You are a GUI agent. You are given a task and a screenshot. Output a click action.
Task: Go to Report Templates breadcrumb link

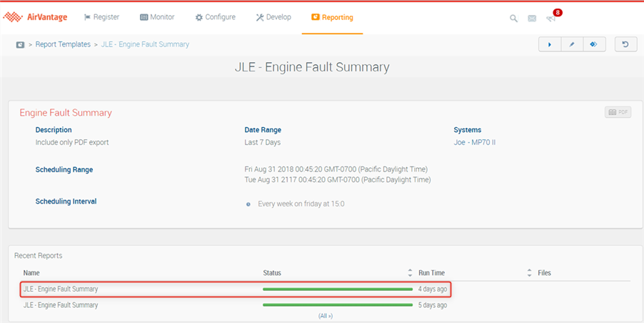pos(63,44)
